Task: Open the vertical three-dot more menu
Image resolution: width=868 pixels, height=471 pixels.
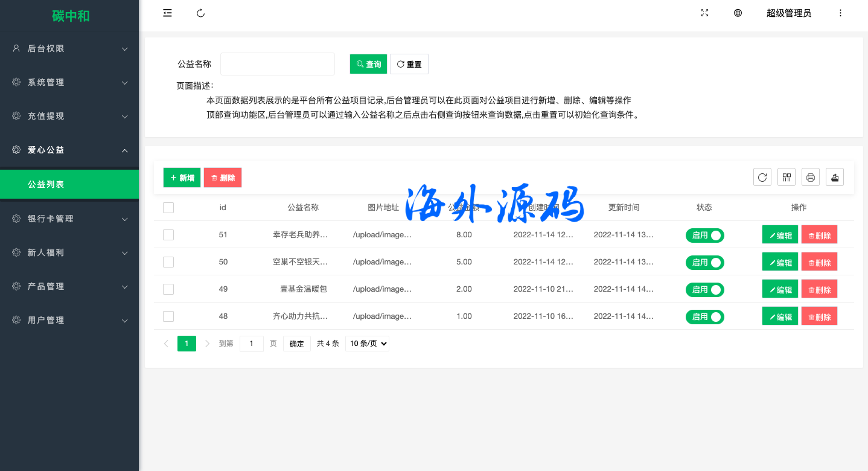Action: coord(840,13)
